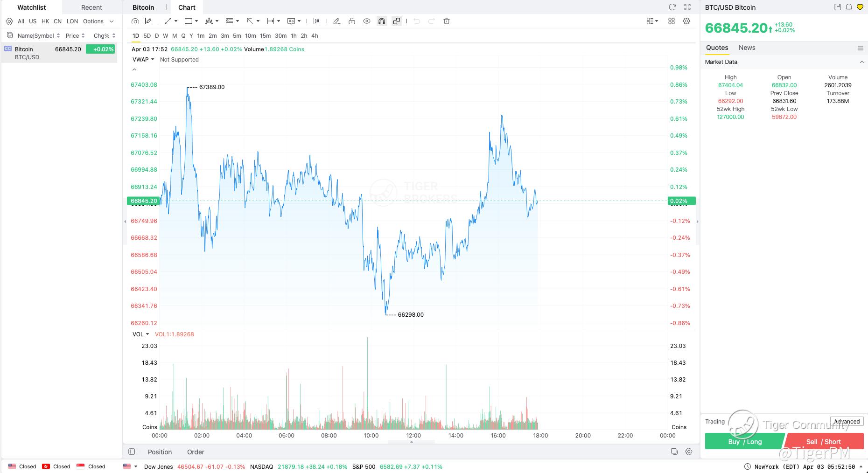Expand the New York time zone selector

(861, 466)
